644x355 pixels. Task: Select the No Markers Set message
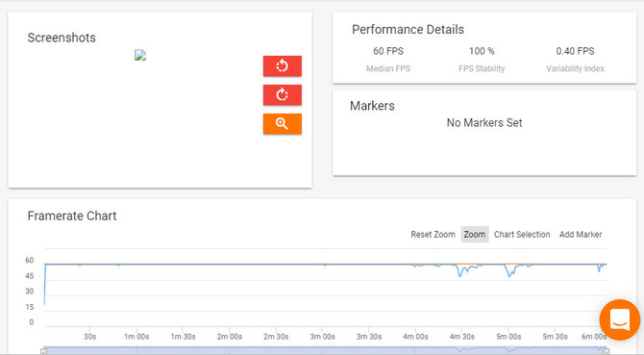(484, 122)
